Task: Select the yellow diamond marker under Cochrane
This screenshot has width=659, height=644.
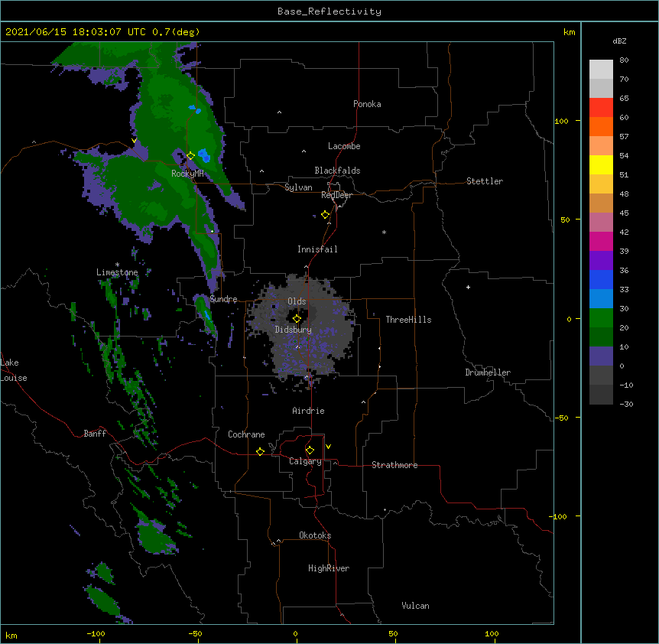Action: pos(260,451)
